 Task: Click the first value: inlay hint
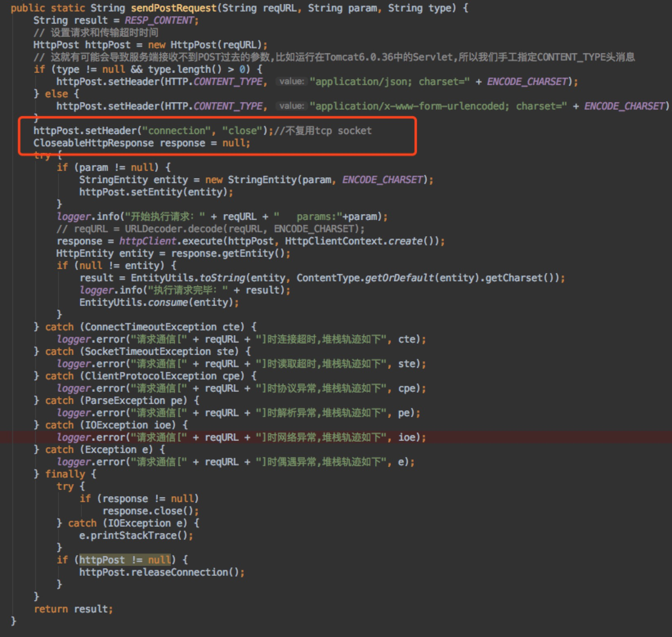[x=291, y=81]
